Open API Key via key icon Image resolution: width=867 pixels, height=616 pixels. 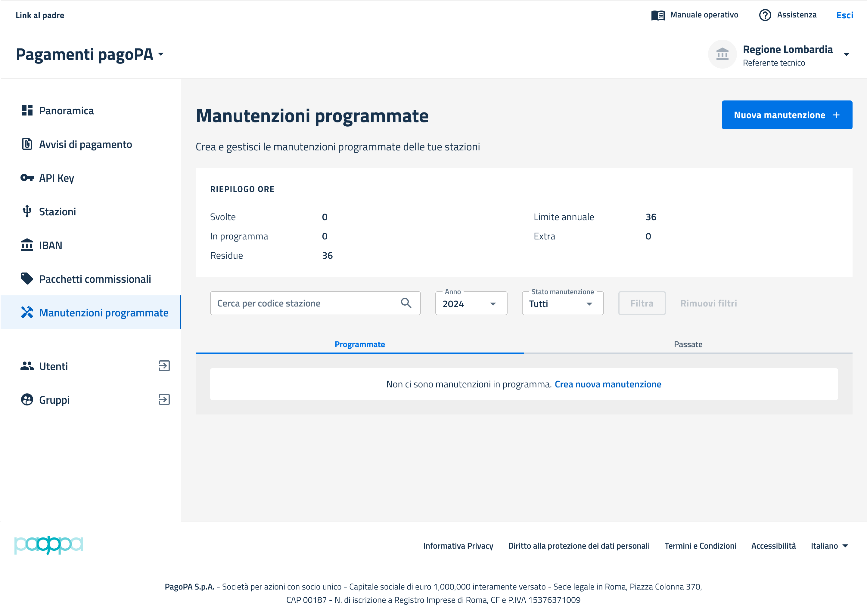[x=27, y=177]
